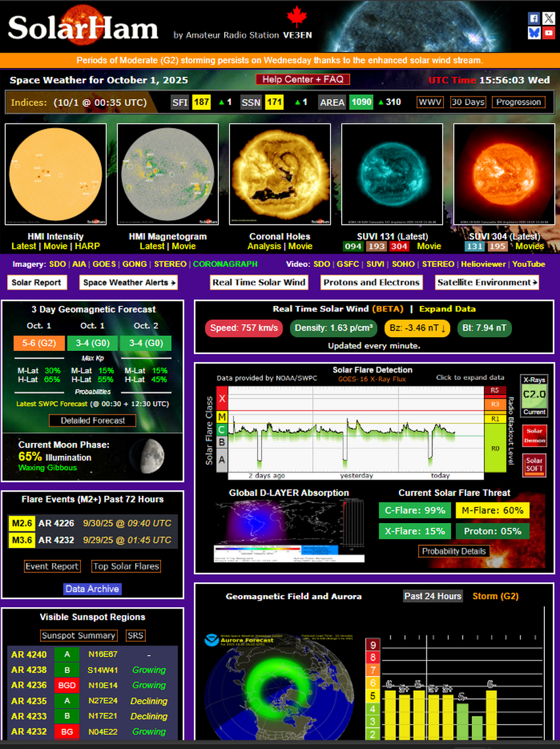Click the YouTube icon in header
The width and height of the screenshot is (560, 749).
[549, 33]
